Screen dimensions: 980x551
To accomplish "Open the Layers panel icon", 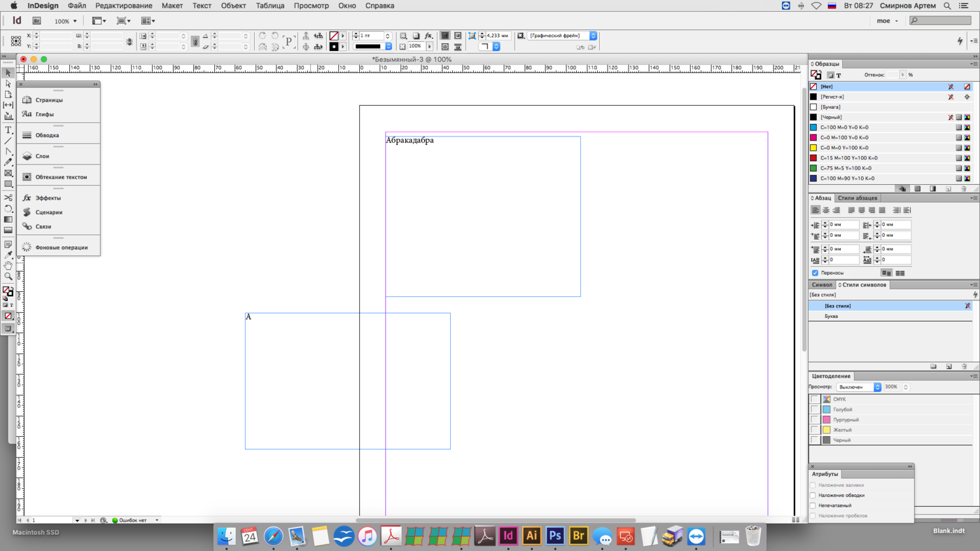I will point(27,156).
